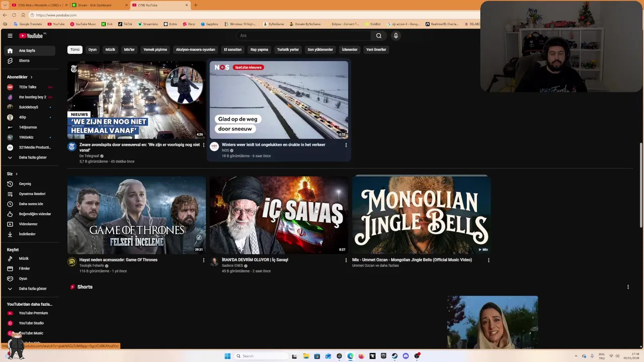The height and width of the screenshot is (362, 644).
Task: Click the browser back arrow
Action: [x=5, y=15]
